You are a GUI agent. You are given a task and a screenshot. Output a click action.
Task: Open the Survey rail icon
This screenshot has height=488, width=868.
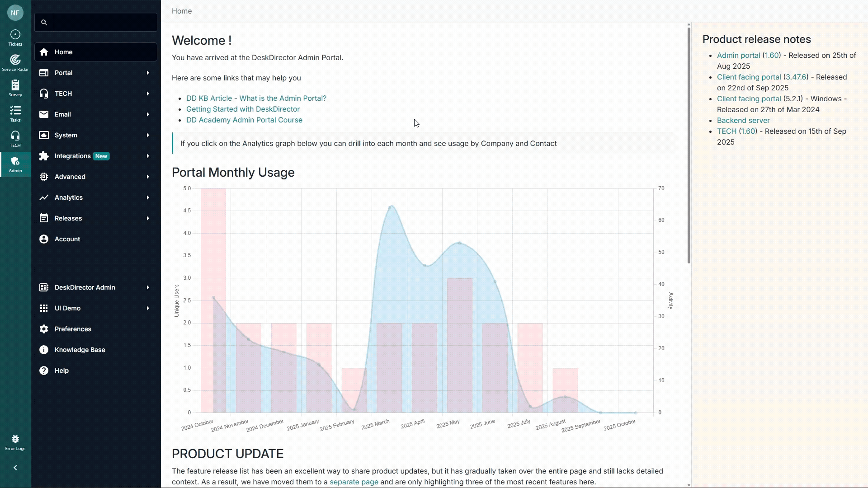[x=15, y=88]
